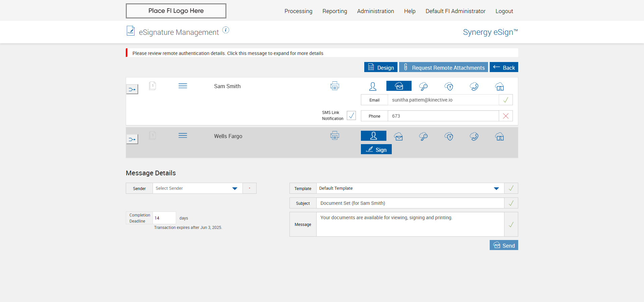
Task: Toggle the SMS Link Notification checkbox
Action: click(x=351, y=116)
